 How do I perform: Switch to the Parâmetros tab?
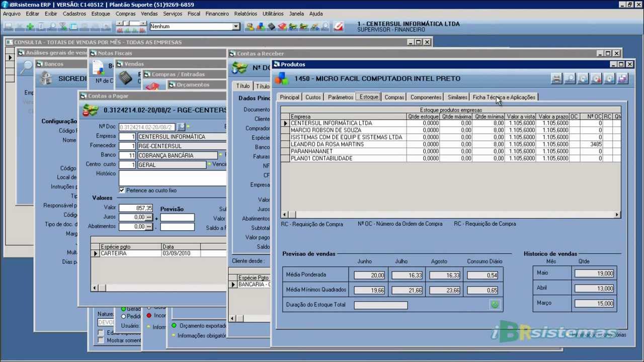coord(341,97)
